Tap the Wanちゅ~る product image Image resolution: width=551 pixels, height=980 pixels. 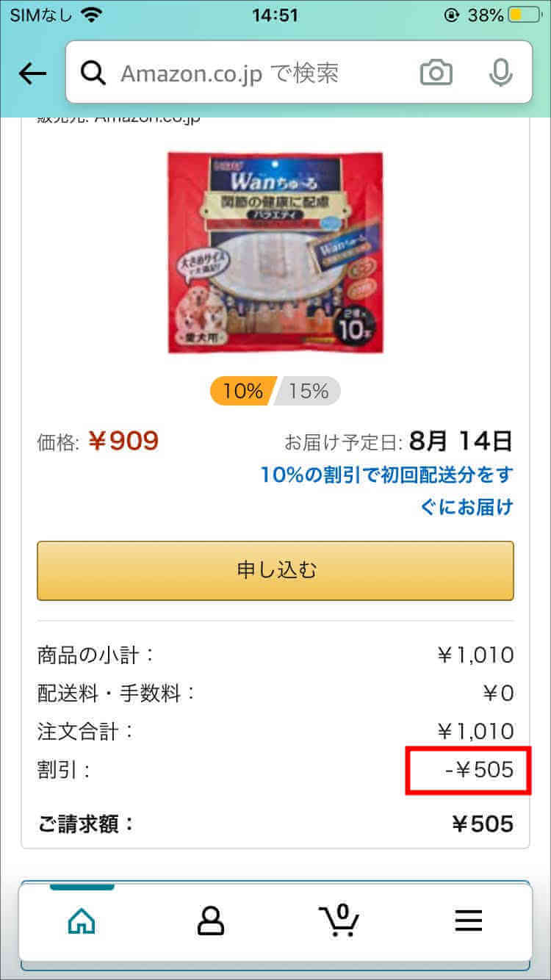[275, 252]
